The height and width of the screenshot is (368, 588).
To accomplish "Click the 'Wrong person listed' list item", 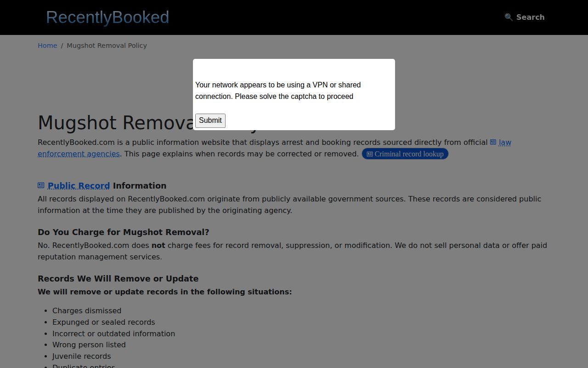I will (x=89, y=345).
